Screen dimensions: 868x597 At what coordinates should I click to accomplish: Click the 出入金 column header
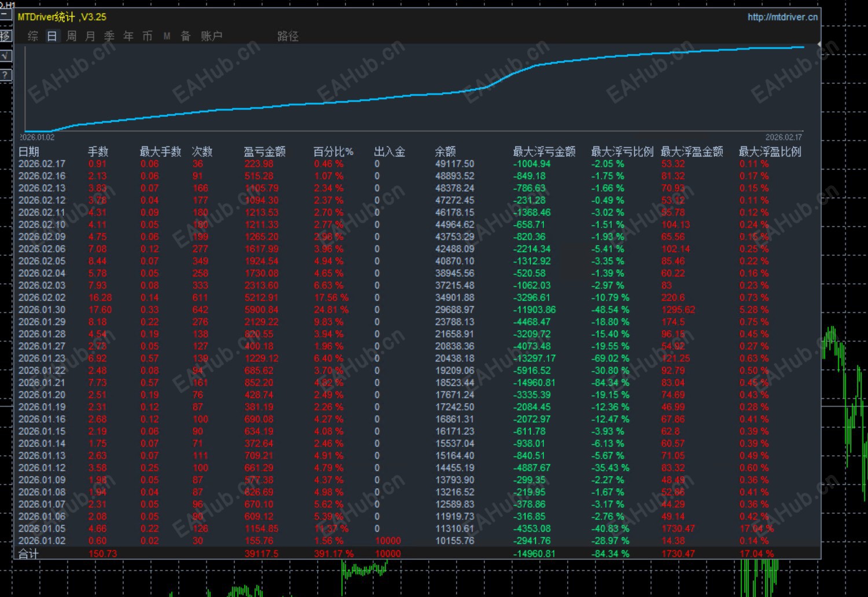(x=389, y=152)
